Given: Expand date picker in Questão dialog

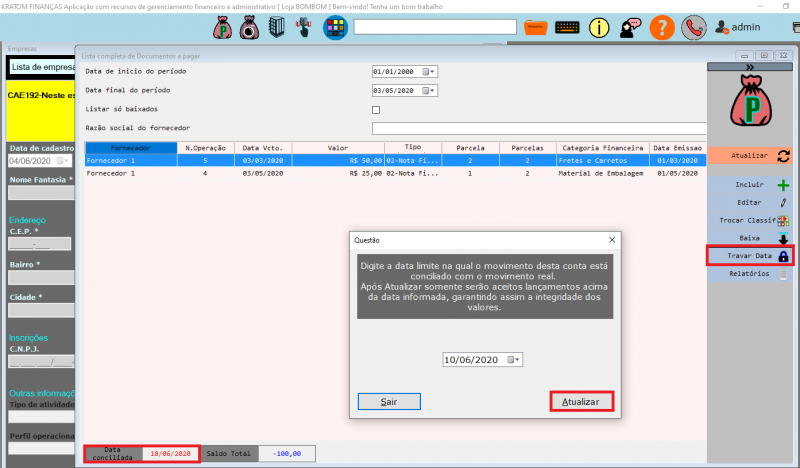Looking at the screenshot, I should click(514, 359).
